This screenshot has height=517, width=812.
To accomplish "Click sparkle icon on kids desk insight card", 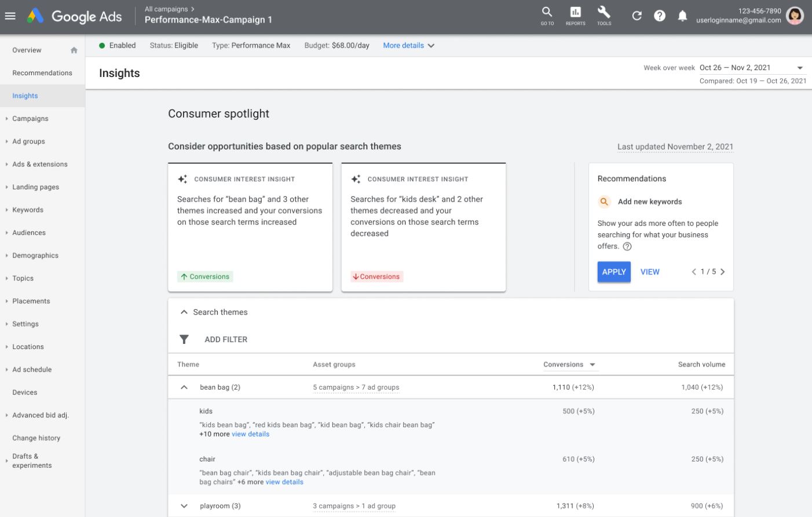I will coord(356,179).
